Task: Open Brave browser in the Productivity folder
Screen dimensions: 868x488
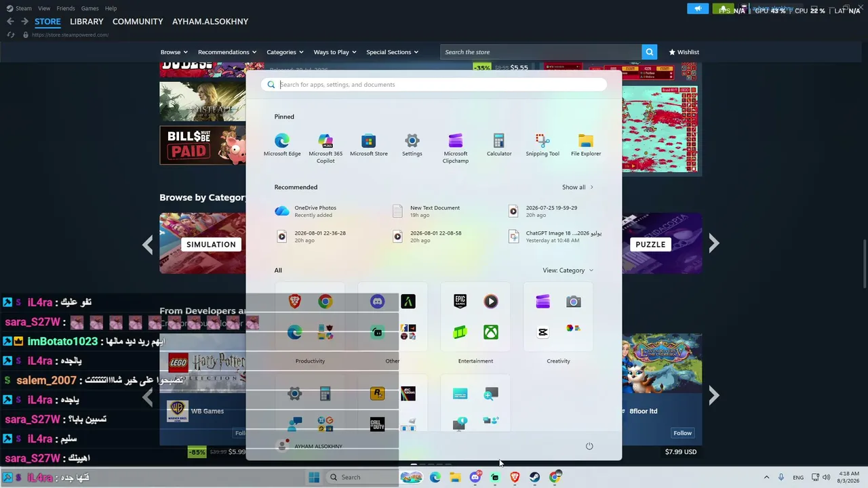Action: coord(294,302)
